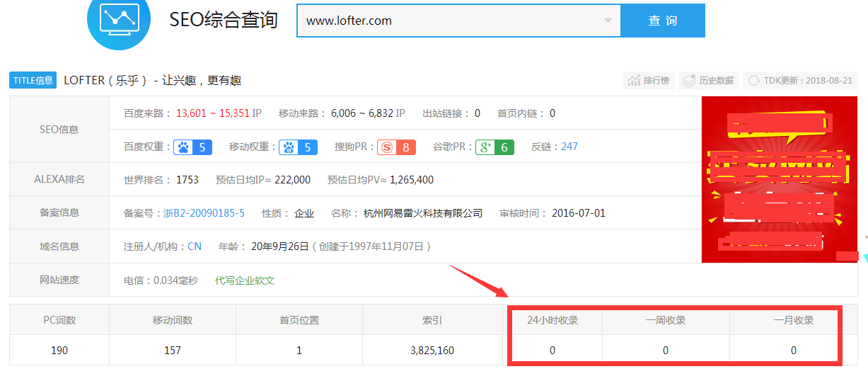Screen dimensions: 868x369
Task: Click the 预估日均PV 1,265,400 value
Action: coord(412,180)
